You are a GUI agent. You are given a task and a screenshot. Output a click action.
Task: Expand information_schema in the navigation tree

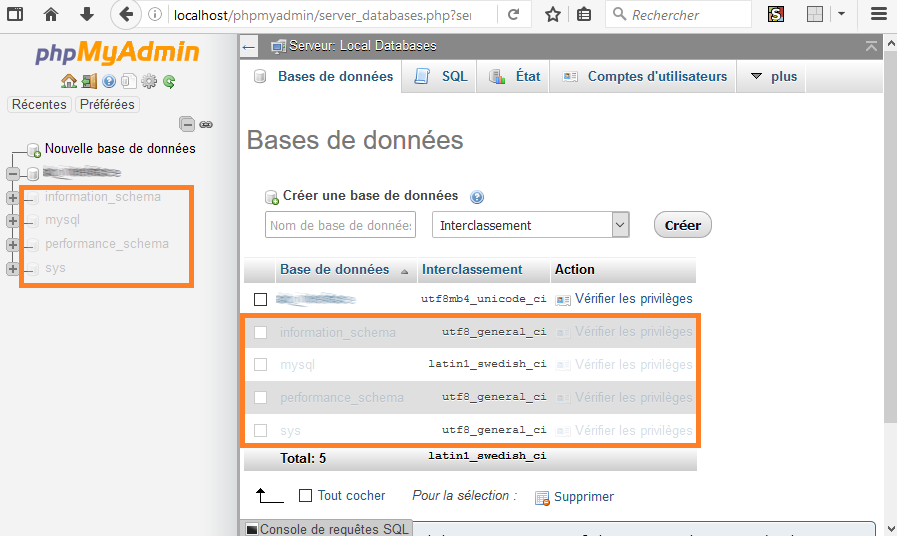click(x=13, y=198)
